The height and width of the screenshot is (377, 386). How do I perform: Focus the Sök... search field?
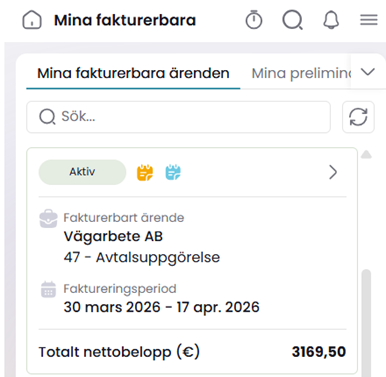[x=178, y=117]
